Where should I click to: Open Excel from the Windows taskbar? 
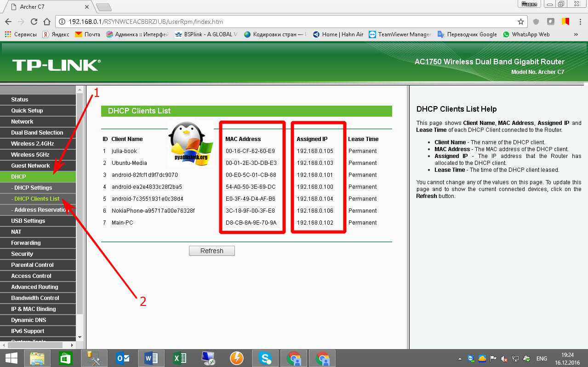point(180,358)
